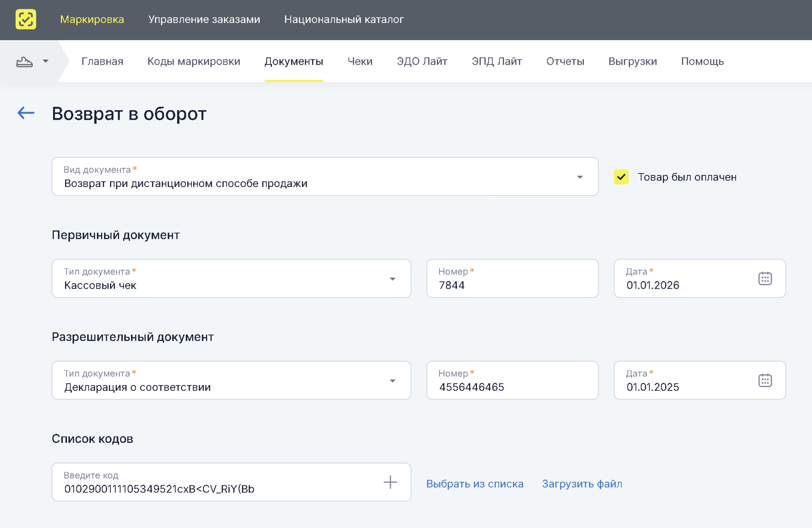Click the Разрешительный документ section heading
812x528 pixels.
pyautogui.click(x=133, y=337)
